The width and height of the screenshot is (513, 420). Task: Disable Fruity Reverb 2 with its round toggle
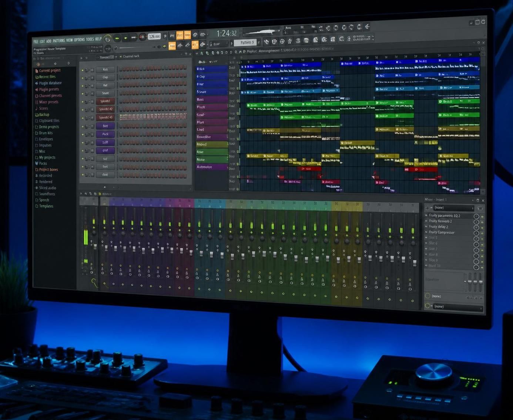click(476, 222)
